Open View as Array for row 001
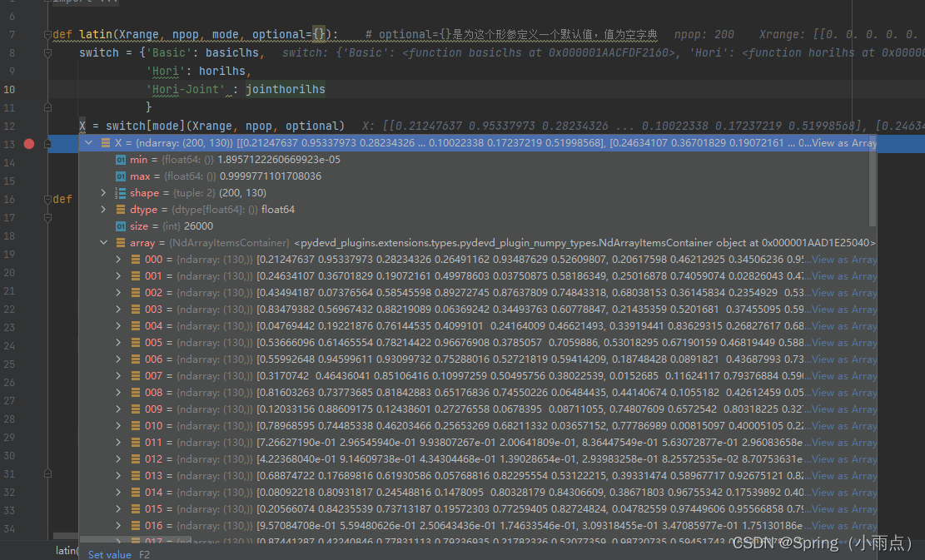 pyautogui.click(x=844, y=276)
